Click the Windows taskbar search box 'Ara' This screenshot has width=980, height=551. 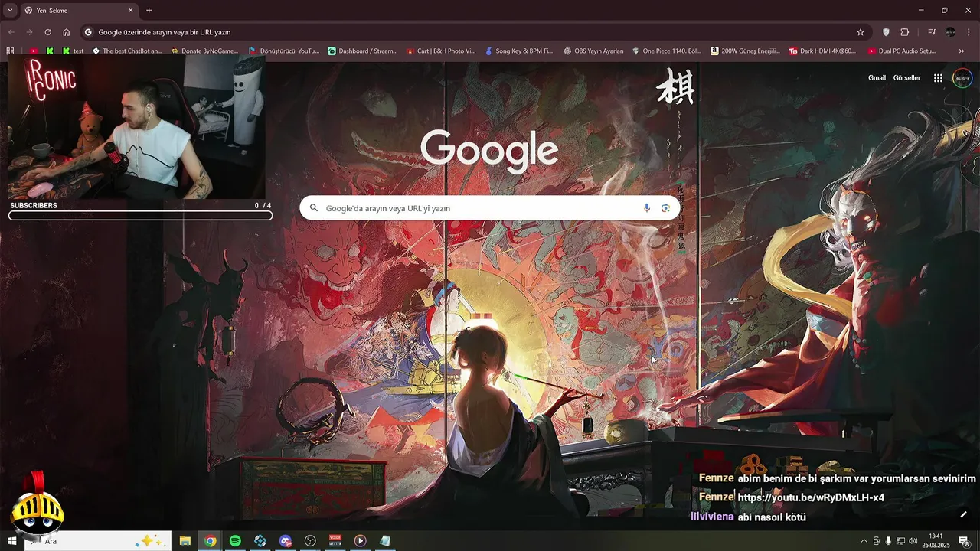[x=97, y=541]
